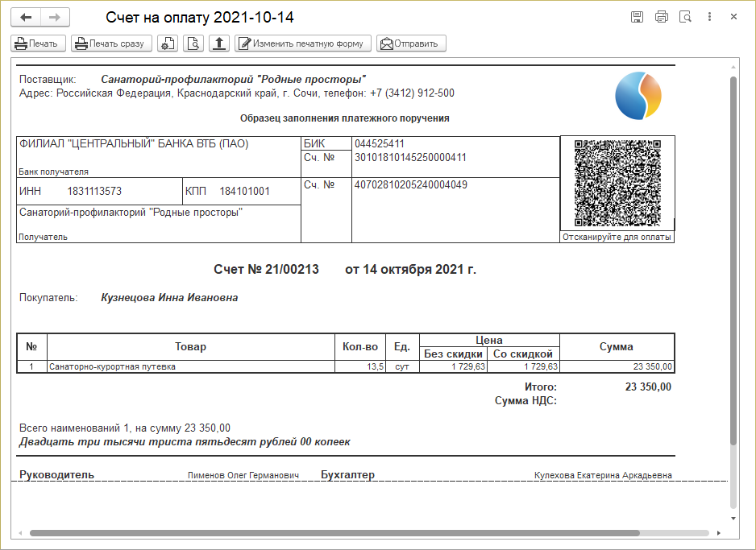Click the Сумма НДС label
Screen dimensions: 756x550
coord(525,401)
